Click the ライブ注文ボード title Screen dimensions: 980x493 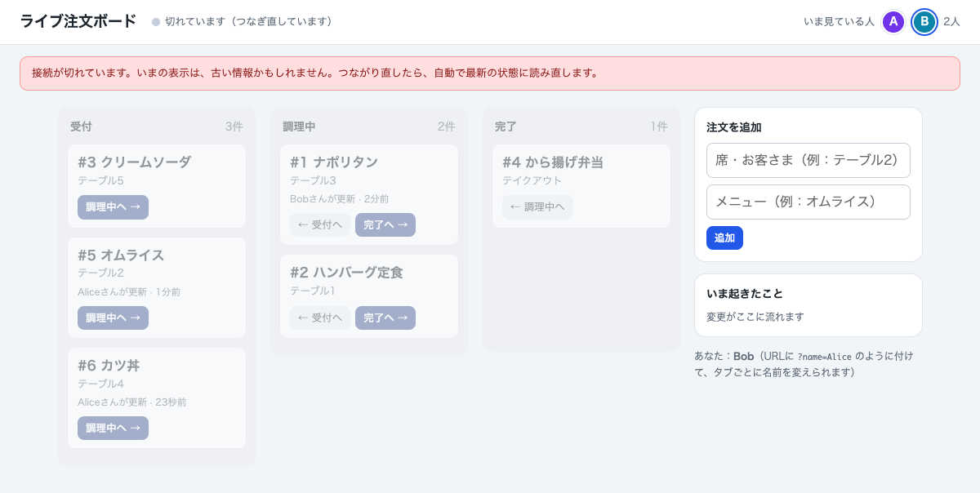coord(78,22)
